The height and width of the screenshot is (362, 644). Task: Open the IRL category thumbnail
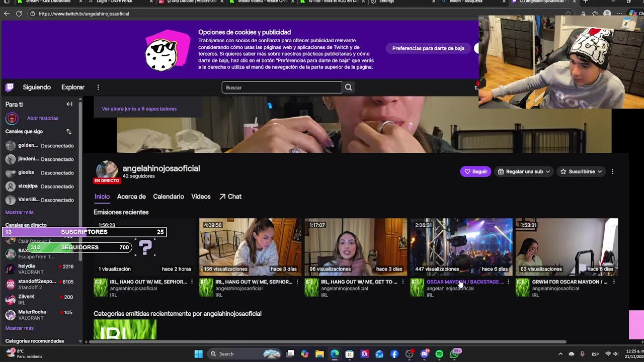pyautogui.click(x=125, y=329)
